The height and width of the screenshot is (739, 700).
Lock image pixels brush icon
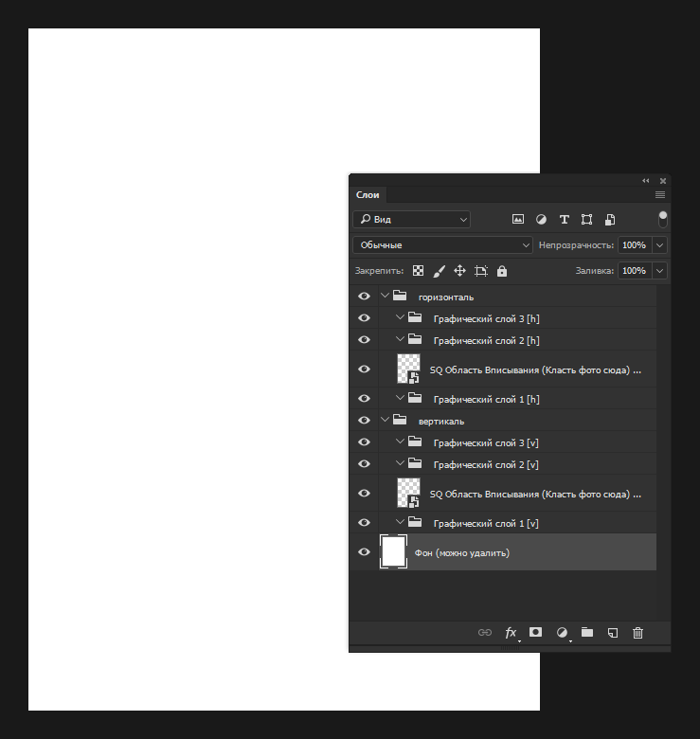click(x=439, y=271)
